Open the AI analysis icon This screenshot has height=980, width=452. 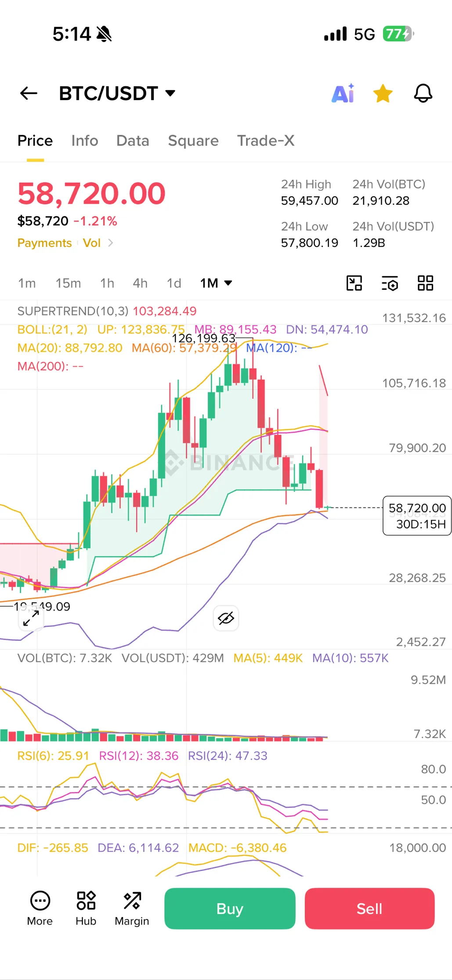click(343, 93)
